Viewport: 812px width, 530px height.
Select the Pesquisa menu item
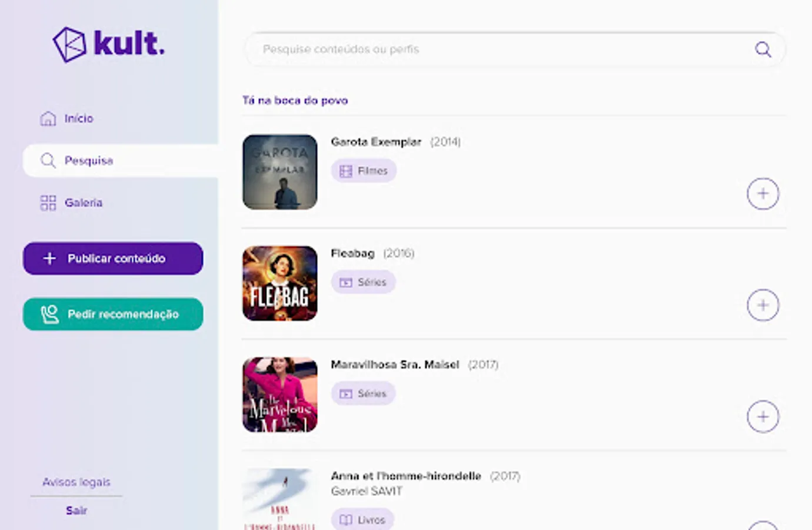coord(89,160)
